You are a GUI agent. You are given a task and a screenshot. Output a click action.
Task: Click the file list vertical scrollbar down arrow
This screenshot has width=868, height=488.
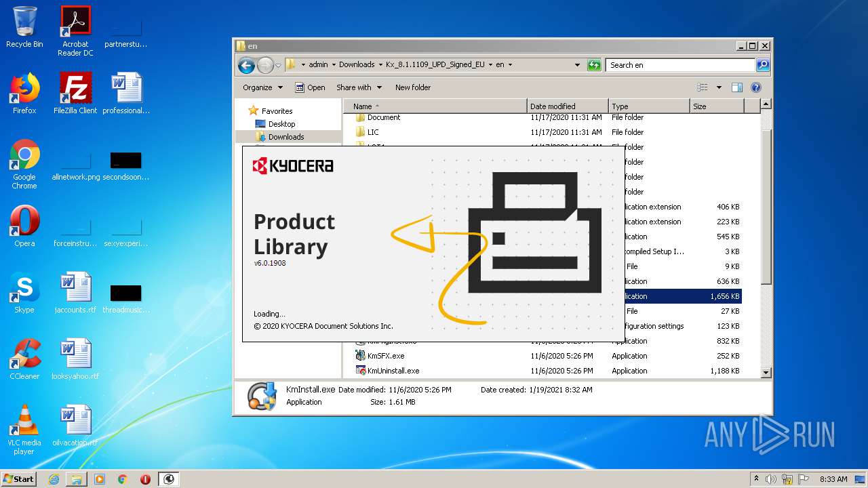(766, 372)
